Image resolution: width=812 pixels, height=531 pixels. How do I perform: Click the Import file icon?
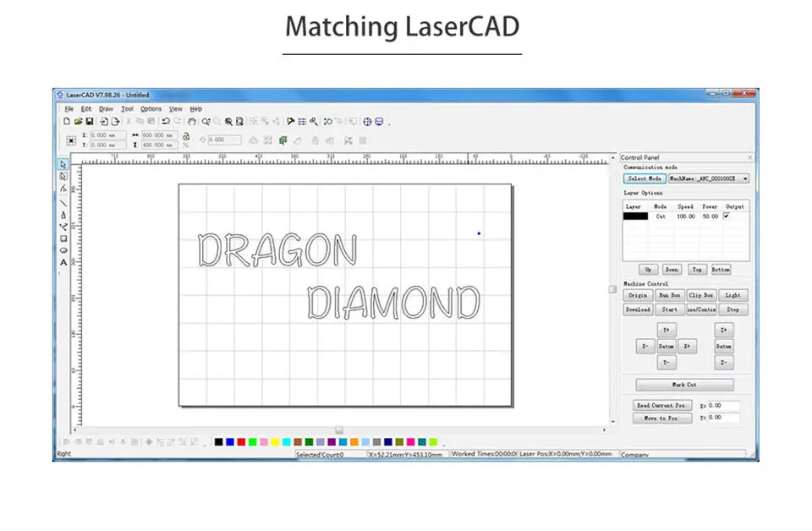point(103,122)
